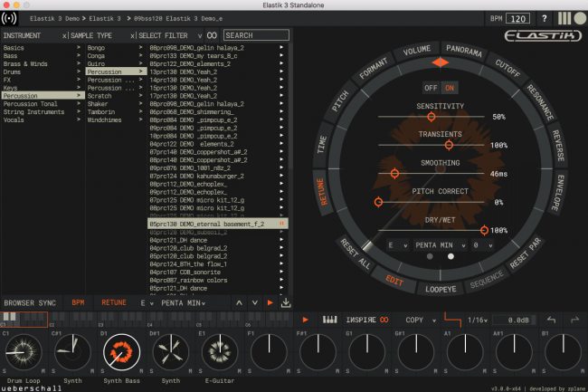Click the infinity icon beside SELECT FILTER
The height and width of the screenshot is (392, 588).
[x=212, y=35]
